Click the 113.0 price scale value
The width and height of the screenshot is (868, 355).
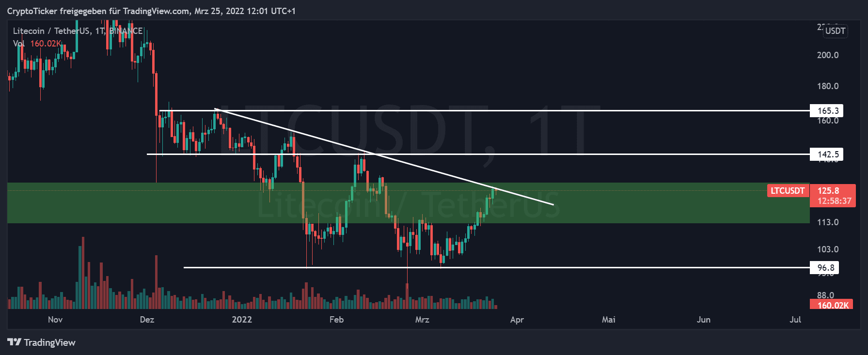pyautogui.click(x=827, y=222)
